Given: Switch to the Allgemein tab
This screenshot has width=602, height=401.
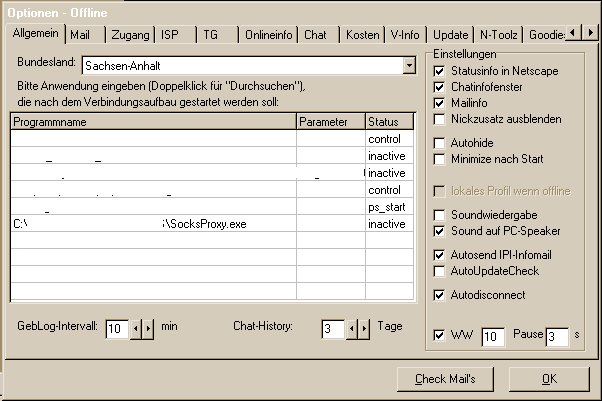Looking at the screenshot, I should point(35,33).
